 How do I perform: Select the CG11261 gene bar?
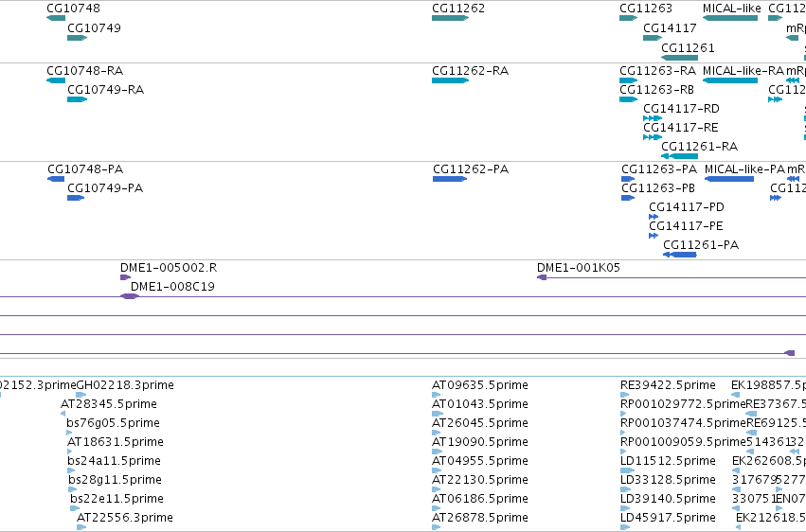click(679, 58)
